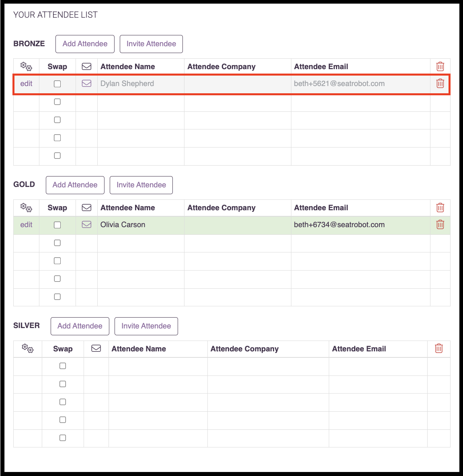The height and width of the screenshot is (476, 463).
Task: Click the Attendee Name header in the Bronze table
Action: (x=128, y=66)
